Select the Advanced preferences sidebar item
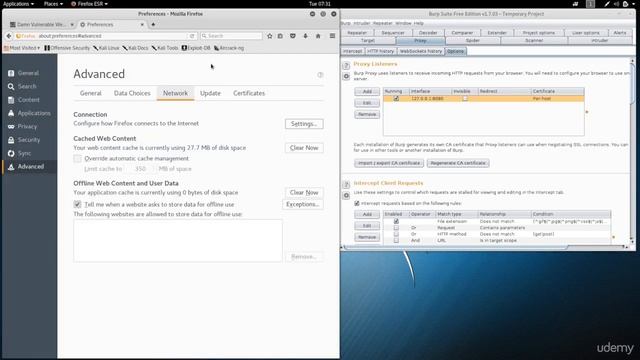Viewport: 640px width, 360px height. click(x=29, y=167)
